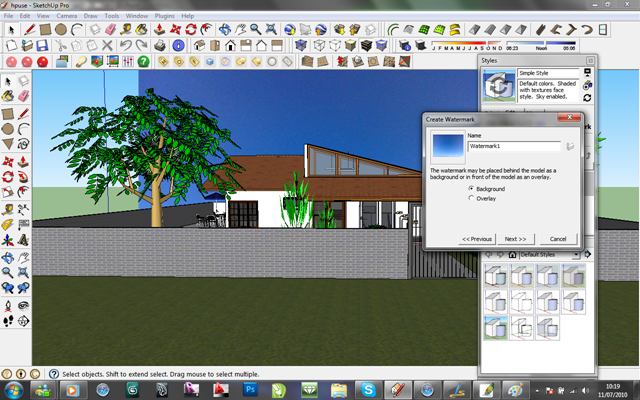640x400 pixels.
Task: Open file explorer folder on taskbar
Action: pos(338,390)
